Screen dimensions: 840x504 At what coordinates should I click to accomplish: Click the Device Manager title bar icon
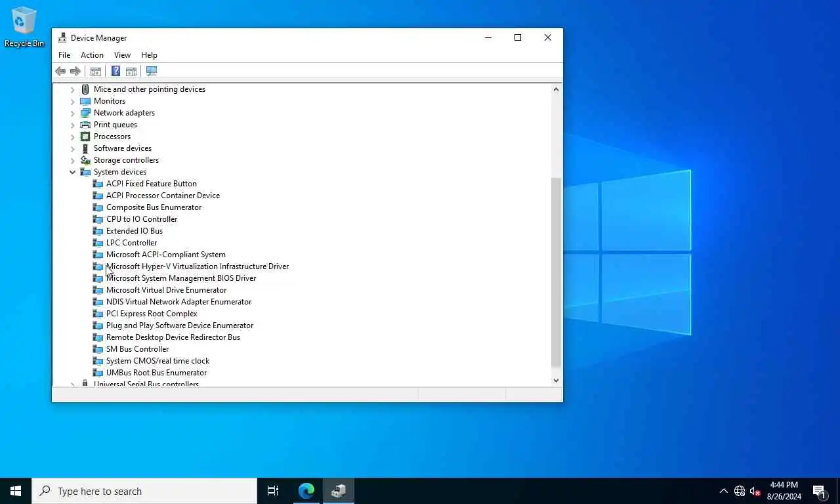coord(62,37)
